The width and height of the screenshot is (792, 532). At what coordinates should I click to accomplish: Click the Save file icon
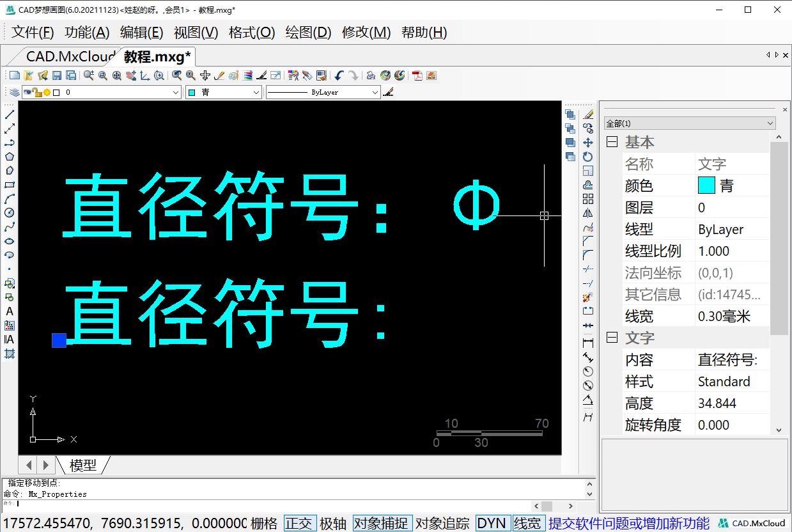(57, 75)
